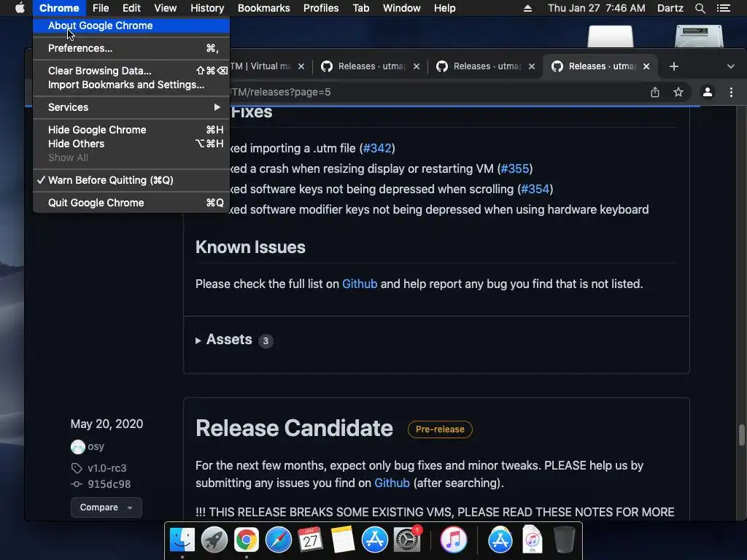Switch to the second Releases tab
This screenshot has width=747, height=560.
[486, 66]
